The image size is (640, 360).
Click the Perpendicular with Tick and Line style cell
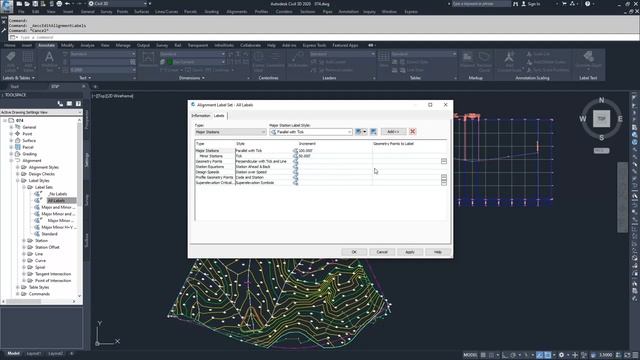tap(264, 161)
